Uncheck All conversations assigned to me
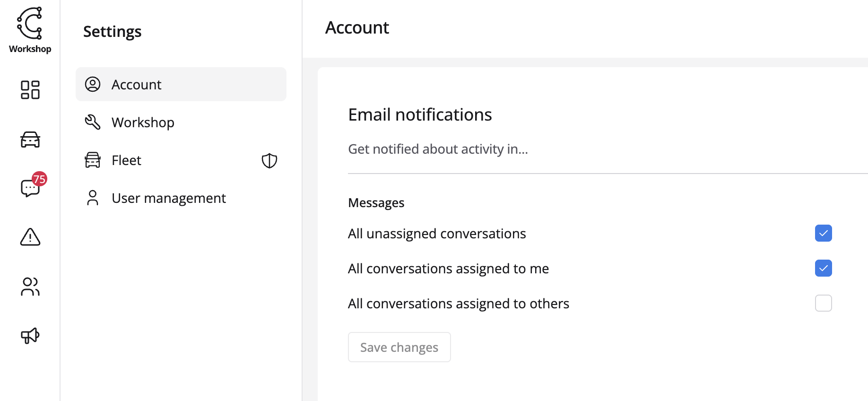The image size is (868, 401). tap(823, 268)
